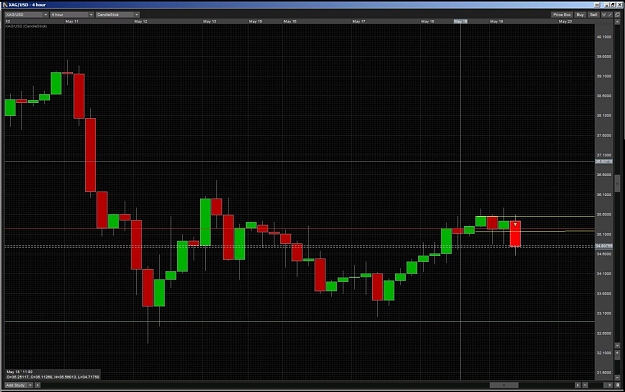Click the highlighted current price tag 34.80
The height and width of the screenshot is (392, 625).
604,246
